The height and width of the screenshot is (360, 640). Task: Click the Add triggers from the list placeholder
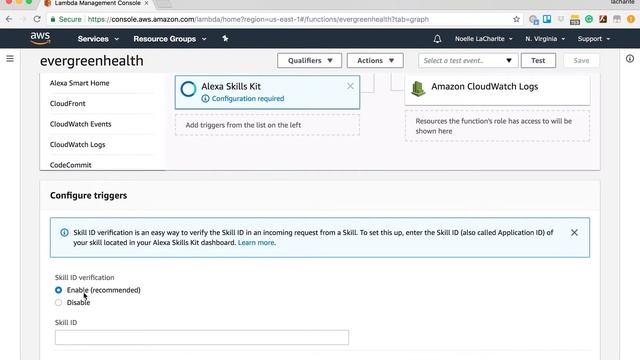coord(267,125)
